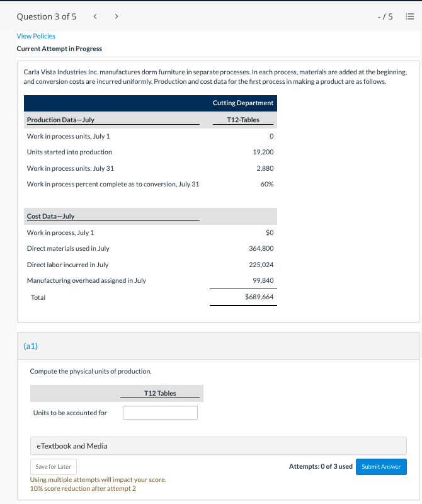The image size is (422, 504).
Task: Go to the previous question using left chevron
Action: coord(94,16)
